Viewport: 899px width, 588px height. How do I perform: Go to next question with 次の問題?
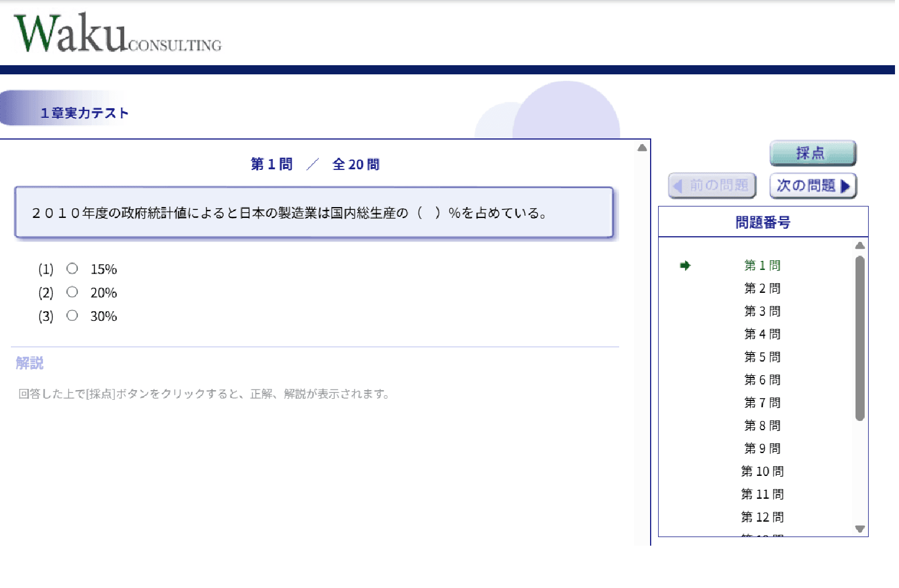click(813, 186)
